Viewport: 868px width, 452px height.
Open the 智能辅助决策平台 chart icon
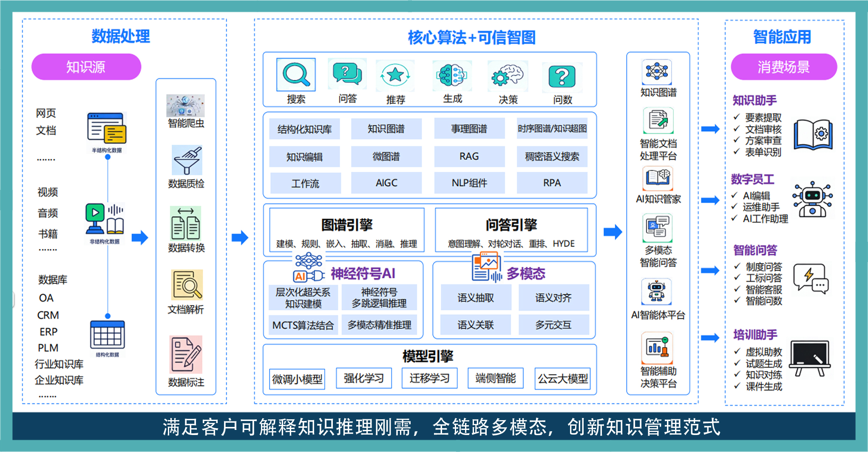657,347
